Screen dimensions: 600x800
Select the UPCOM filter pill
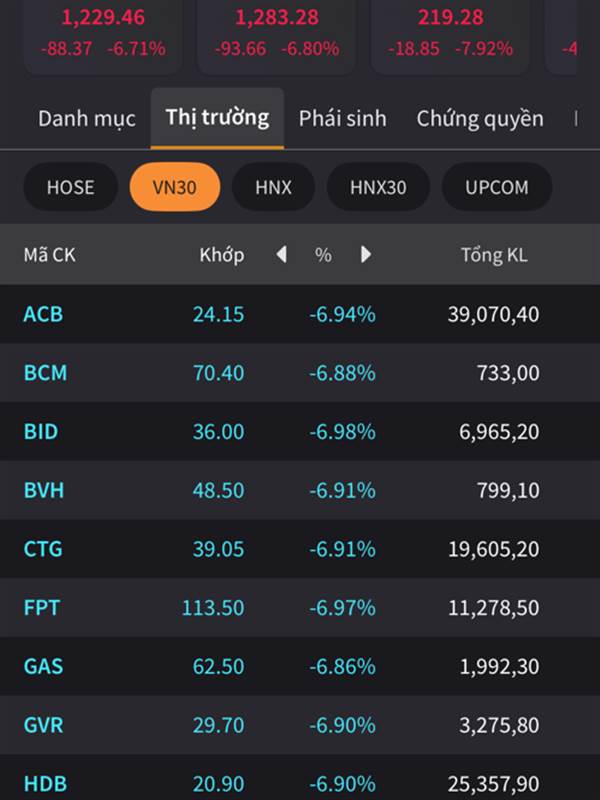pos(496,187)
